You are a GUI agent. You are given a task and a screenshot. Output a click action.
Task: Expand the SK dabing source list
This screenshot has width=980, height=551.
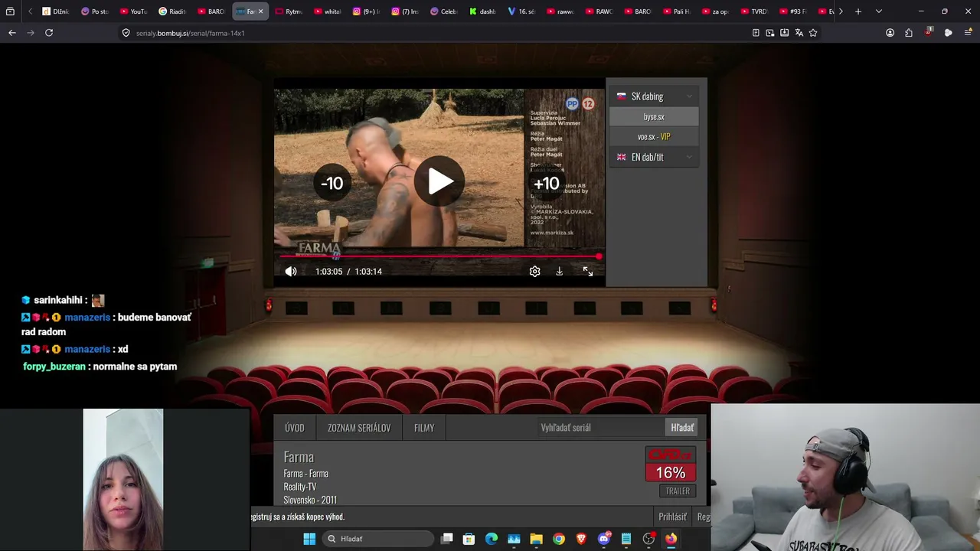point(655,96)
